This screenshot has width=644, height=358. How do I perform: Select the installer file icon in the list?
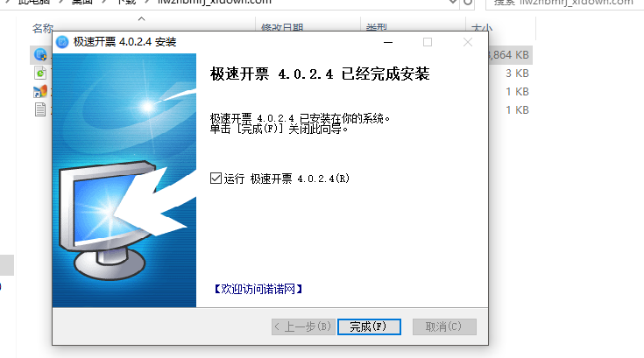[x=39, y=54]
